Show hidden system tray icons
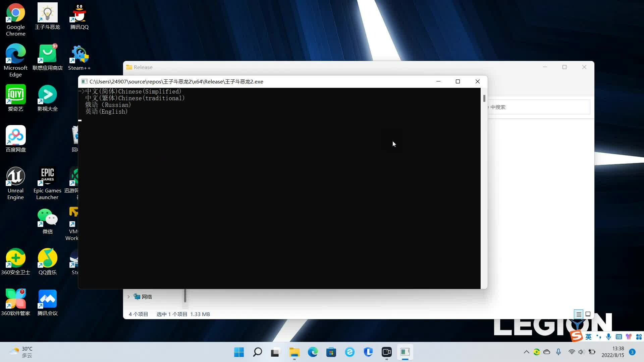 coord(526,352)
